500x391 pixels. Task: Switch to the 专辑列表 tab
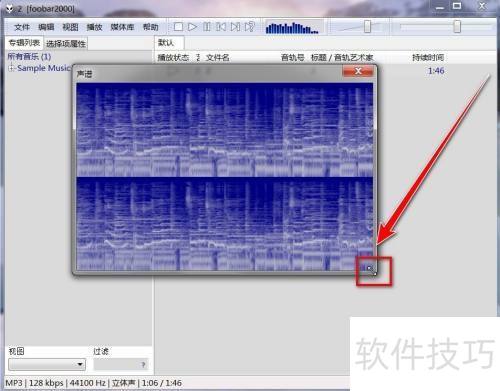24,43
